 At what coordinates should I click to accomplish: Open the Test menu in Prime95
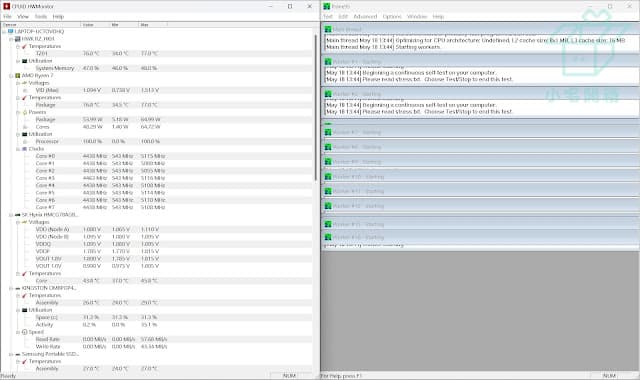tap(328, 17)
